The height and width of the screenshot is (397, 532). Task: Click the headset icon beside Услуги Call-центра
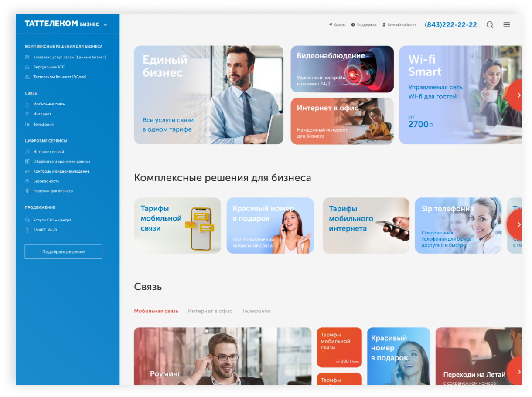(x=27, y=220)
